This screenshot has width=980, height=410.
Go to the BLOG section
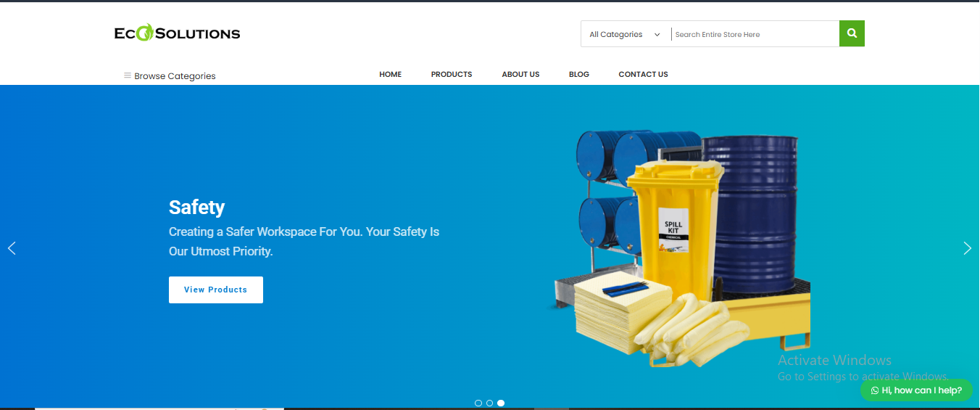578,74
